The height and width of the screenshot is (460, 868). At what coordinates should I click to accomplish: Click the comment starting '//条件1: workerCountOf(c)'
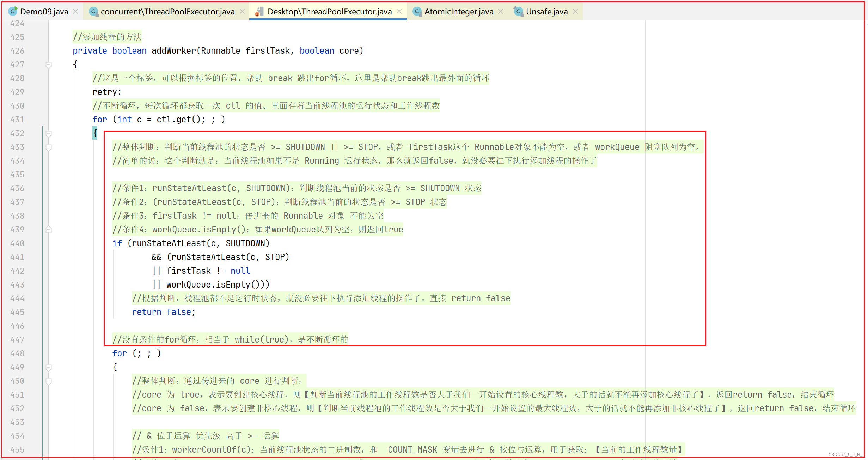pos(408,450)
